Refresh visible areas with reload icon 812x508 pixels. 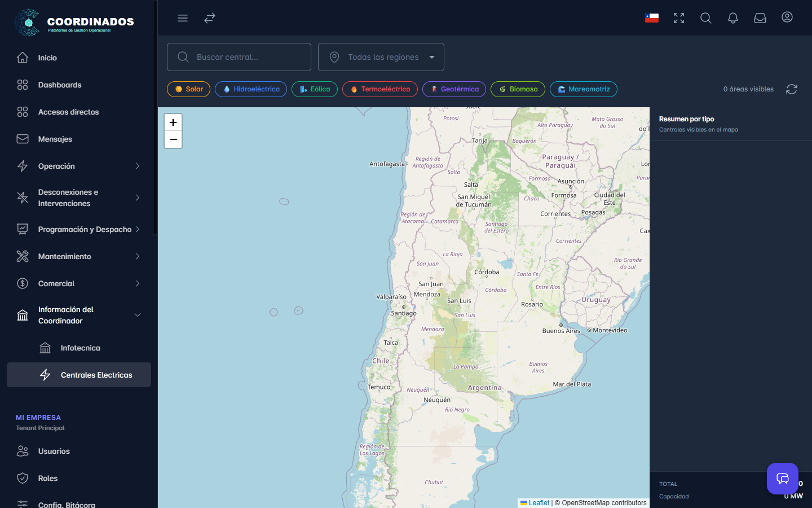pyautogui.click(x=792, y=89)
